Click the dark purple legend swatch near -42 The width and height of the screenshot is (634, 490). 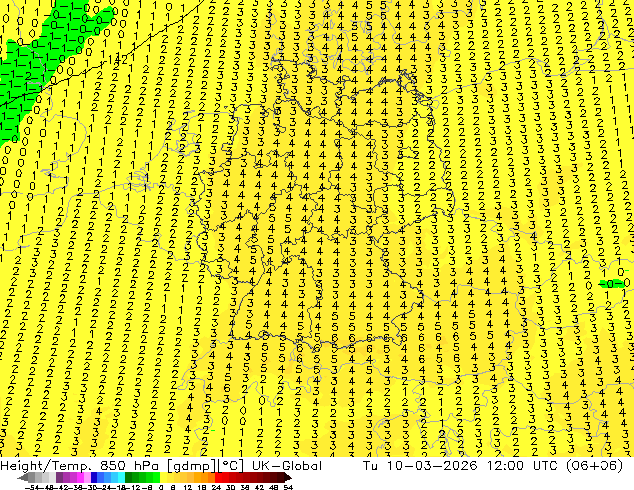click(59, 477)
